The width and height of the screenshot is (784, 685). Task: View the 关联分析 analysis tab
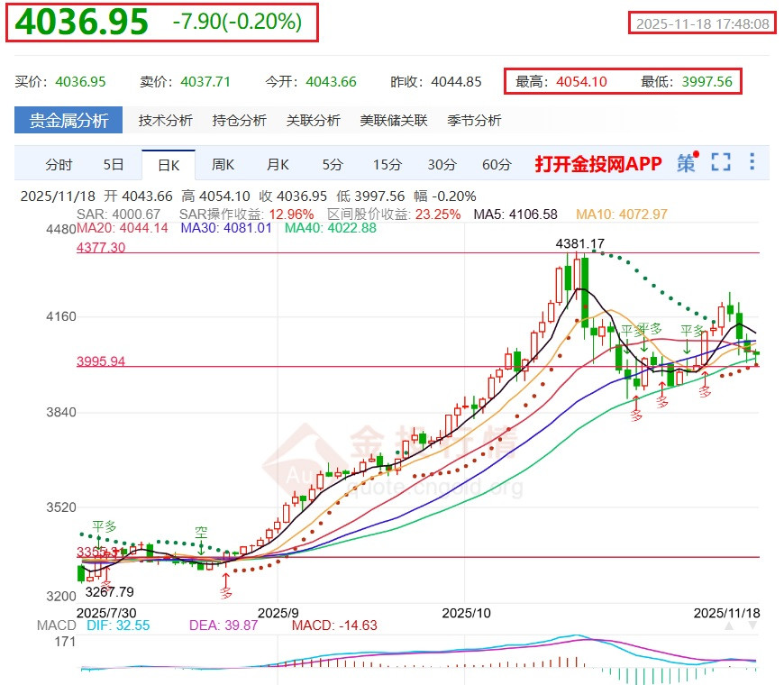pos(313,119)
